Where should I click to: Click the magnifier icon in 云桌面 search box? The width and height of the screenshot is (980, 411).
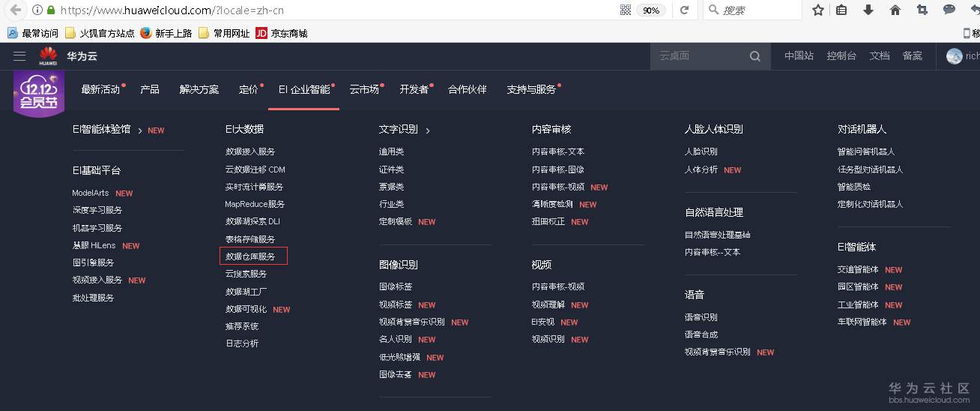pyautogui.click(x=755, y=56)
